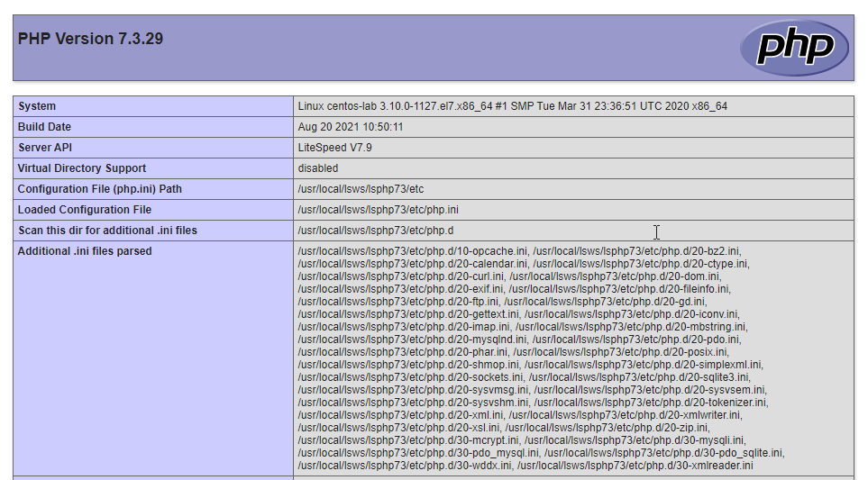
Task: Click the Linux centos-lab system value
Action: click(x=513, y=106)
